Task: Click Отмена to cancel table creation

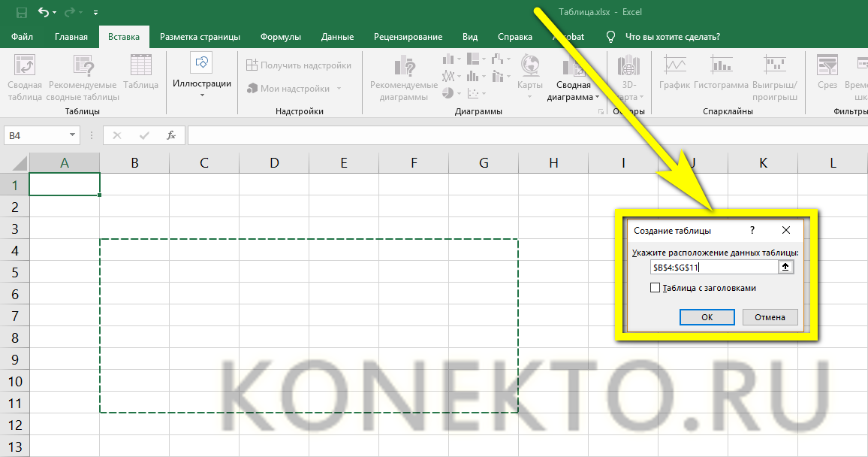Action: pyautogui.click(x=770, y=317)
